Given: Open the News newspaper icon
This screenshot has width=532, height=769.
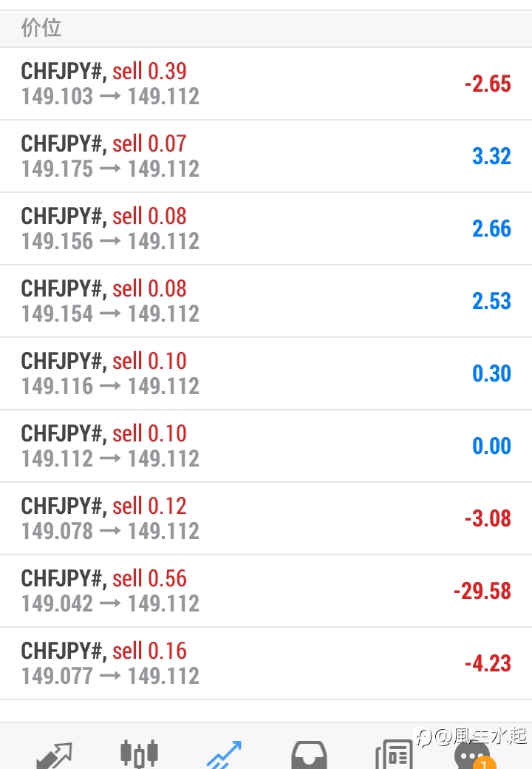Looking at the screenshot, I should 394,755.
